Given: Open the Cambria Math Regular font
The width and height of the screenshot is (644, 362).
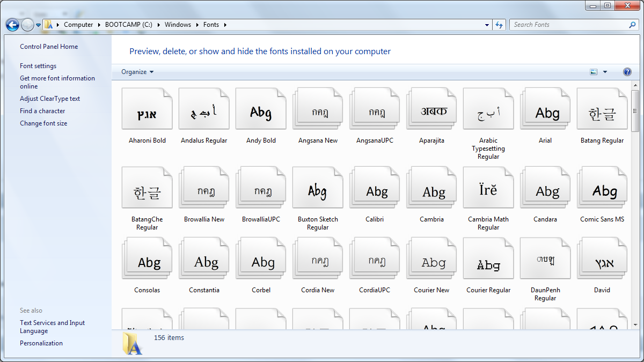Looking at the screenshot, I should pyautogui.click(x=488, y=187).
